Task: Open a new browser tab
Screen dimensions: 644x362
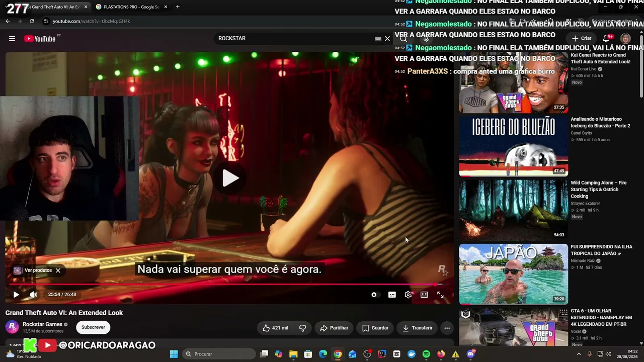Action: [x=178, y=7]
